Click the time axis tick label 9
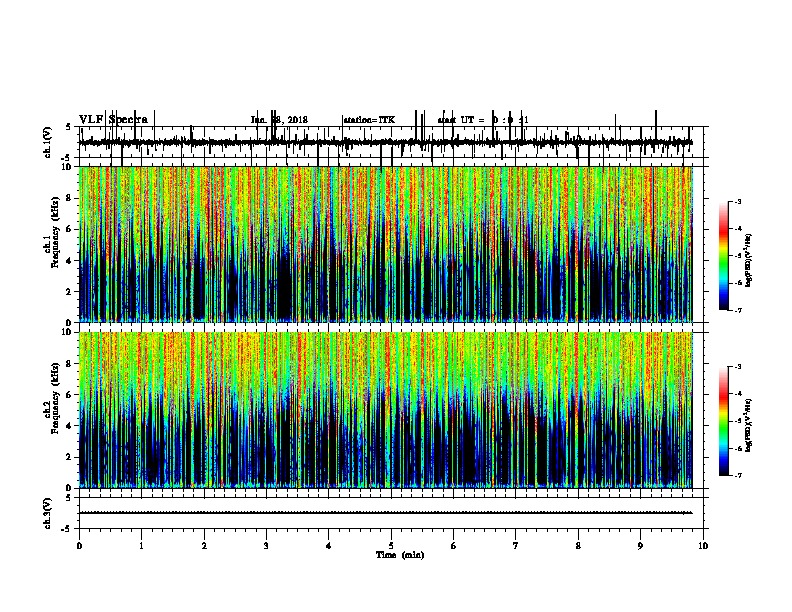Image resolution: width=792 pixels, height=612 pixels. [x=640, y=546]
